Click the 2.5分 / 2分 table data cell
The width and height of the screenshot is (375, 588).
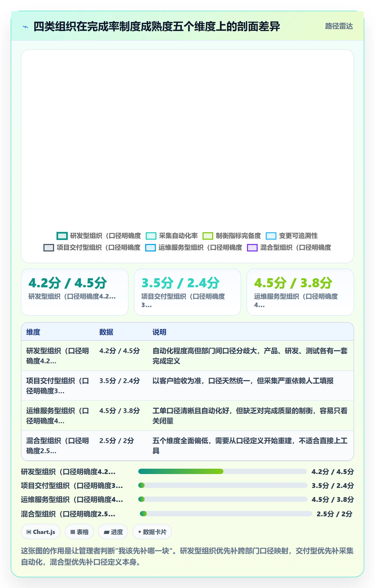tap(117, 441)
